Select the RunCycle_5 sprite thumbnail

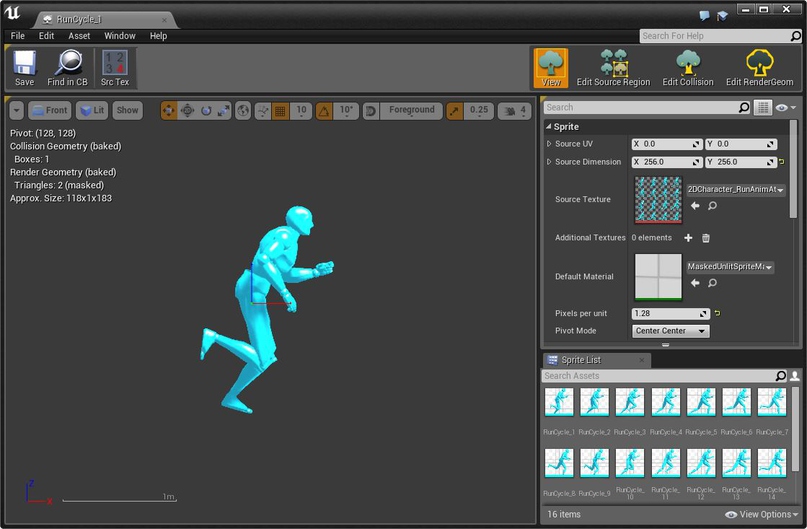[x=701, y=403]
